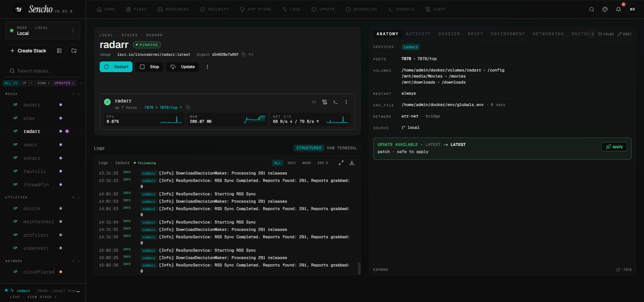Image resolution: width=644 pixels, height=302 pixels.
Task: Click the link icon in the radarr container card
Action: [314, 102]
